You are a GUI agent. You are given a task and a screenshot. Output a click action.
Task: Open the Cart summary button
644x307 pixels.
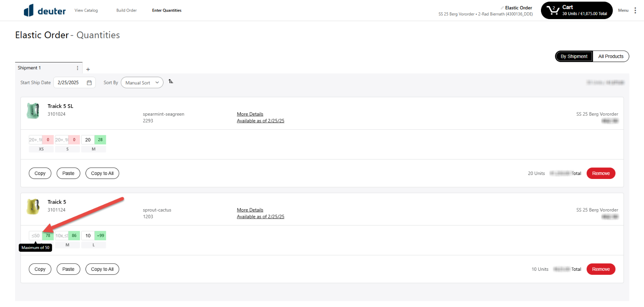pos(577,10)
